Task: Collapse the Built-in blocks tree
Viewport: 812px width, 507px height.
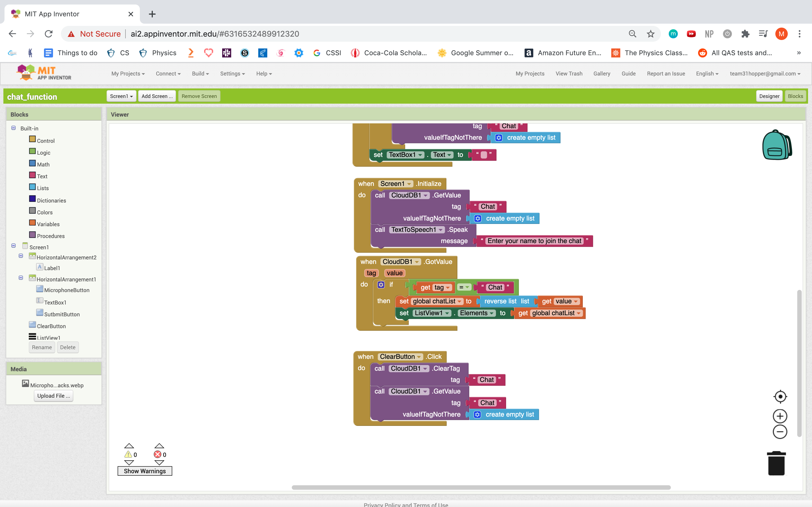Action: point(14,128)
